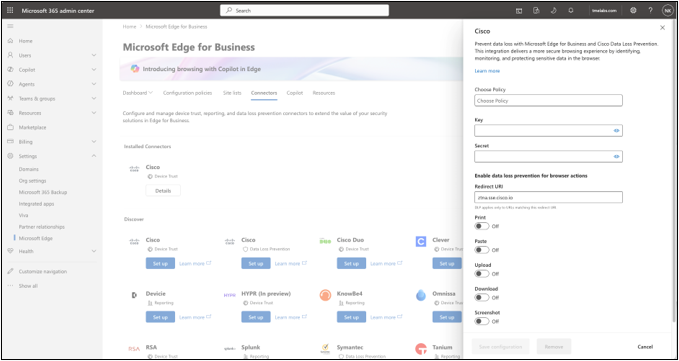Expand the Teams & groups chevron
This screenshot has height=361, width=679.
pyautogui.click(x=94, y=99)
